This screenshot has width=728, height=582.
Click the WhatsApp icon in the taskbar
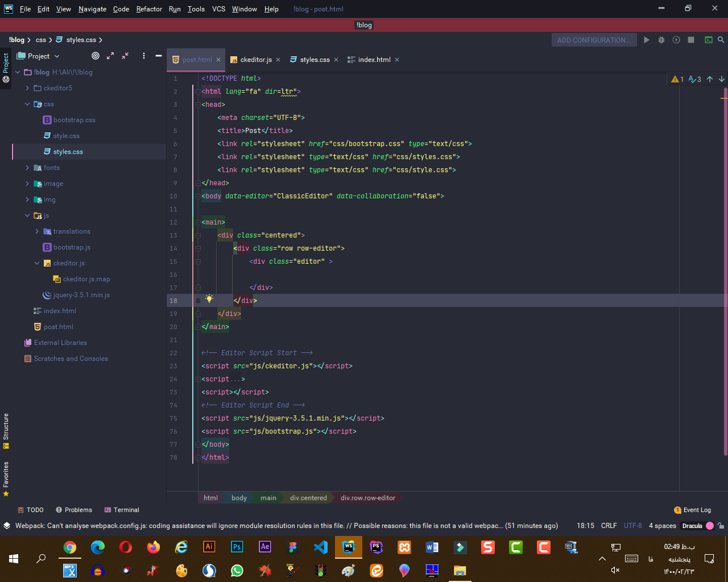click(x=237, y=570)
